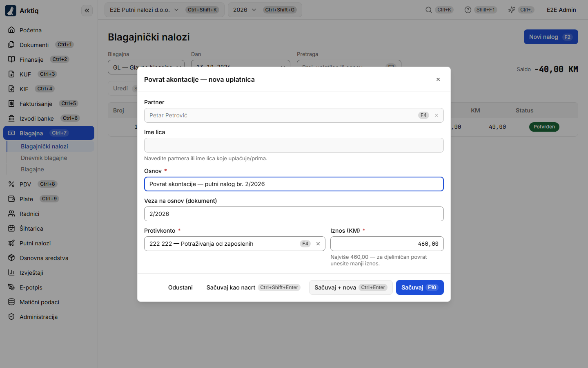The height and width of the screenshot is (368, 588).
Task: Open Administracija shield icon
Action: click(x=11, y=316)
